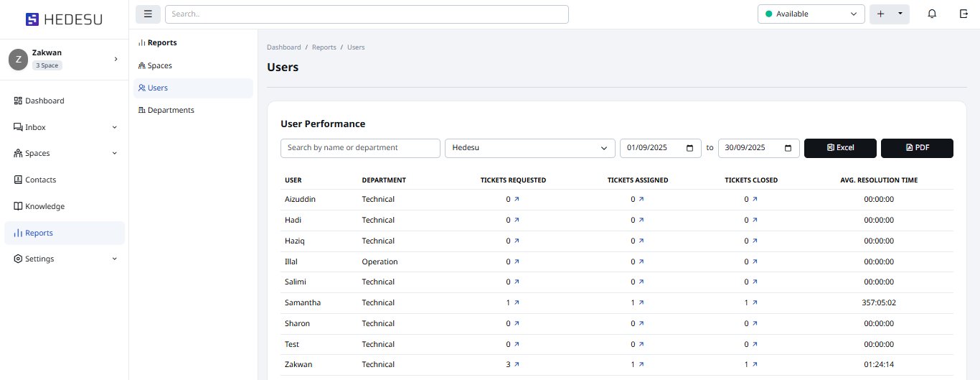Open Samantha's tickets requested arrow link
Viewport: 980px width, 380px height.
click(x=517, y=302)
